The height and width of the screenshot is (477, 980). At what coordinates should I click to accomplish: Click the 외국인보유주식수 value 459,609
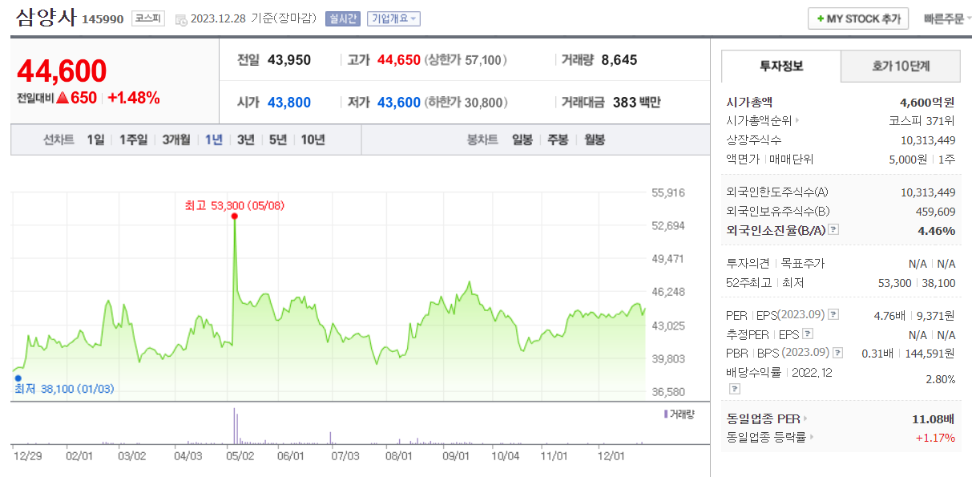[935, 211]
